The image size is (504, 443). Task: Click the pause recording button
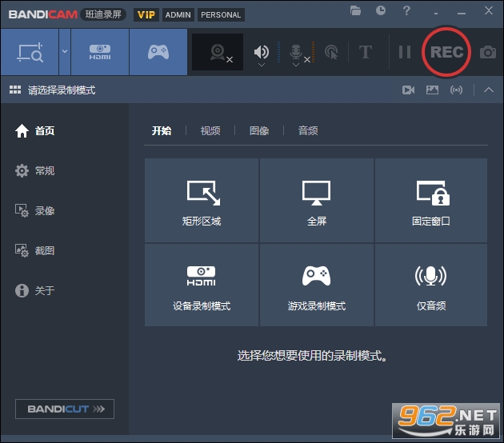(404, 52)
